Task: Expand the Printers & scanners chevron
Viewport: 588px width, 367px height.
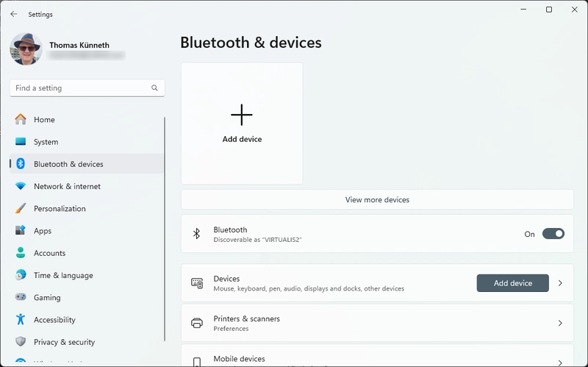Action: [x=560, y=323]
